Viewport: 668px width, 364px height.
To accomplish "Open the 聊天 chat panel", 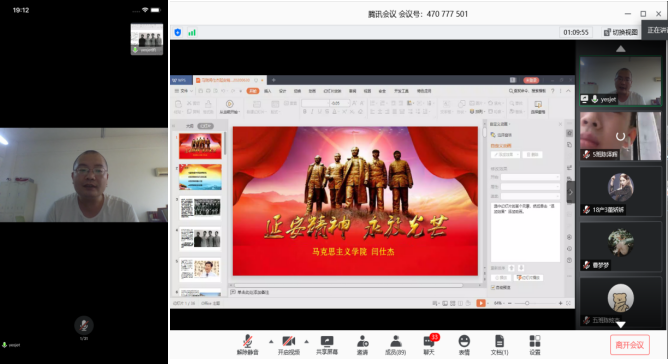I will pyautogui.click(x=429, y=345).
